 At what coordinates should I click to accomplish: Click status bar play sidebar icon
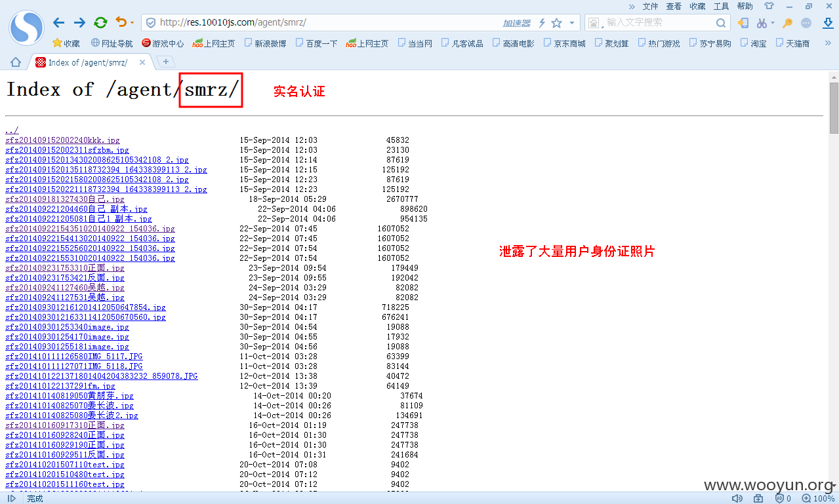(12, 498)
